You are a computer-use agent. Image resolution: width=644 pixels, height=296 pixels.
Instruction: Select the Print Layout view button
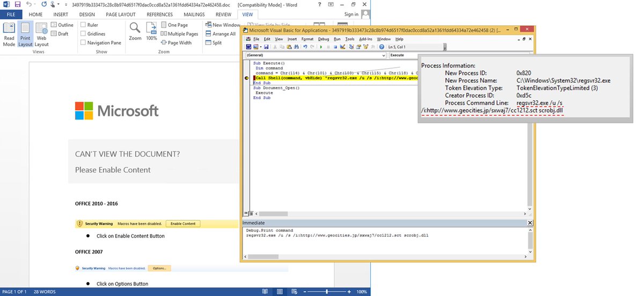(x=25, y=33)
